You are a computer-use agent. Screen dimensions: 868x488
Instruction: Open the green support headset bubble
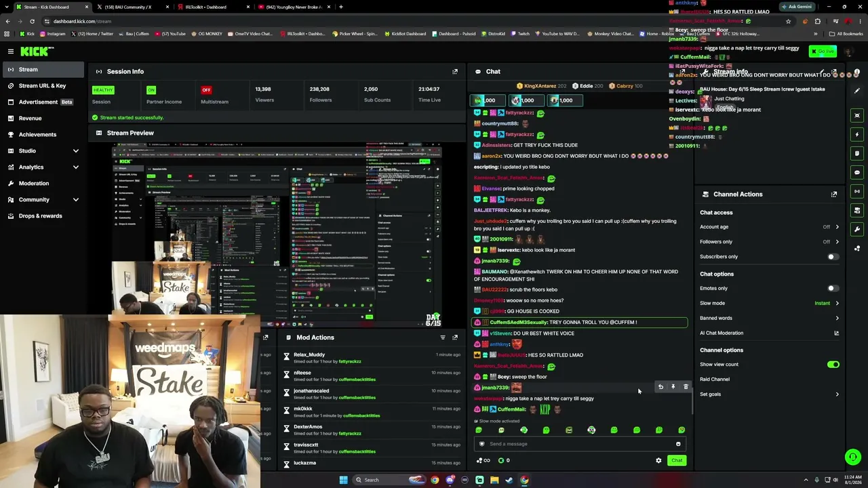pyautogui.click(x=853, y=457)
